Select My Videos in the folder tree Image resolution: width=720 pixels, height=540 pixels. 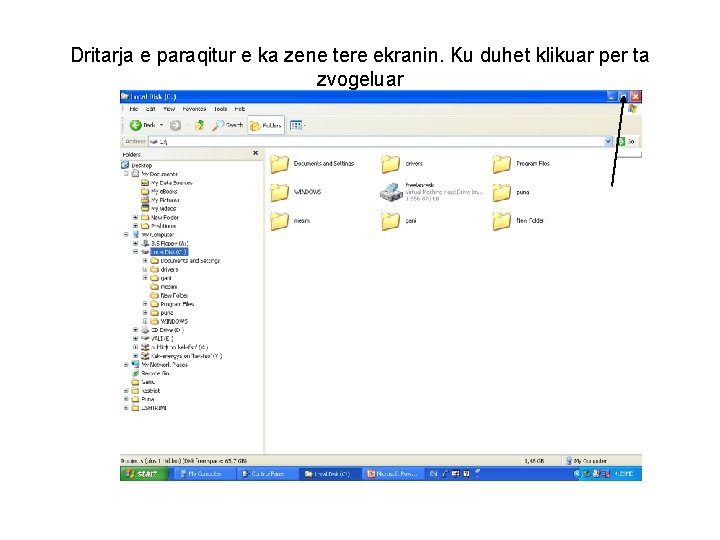158,208
